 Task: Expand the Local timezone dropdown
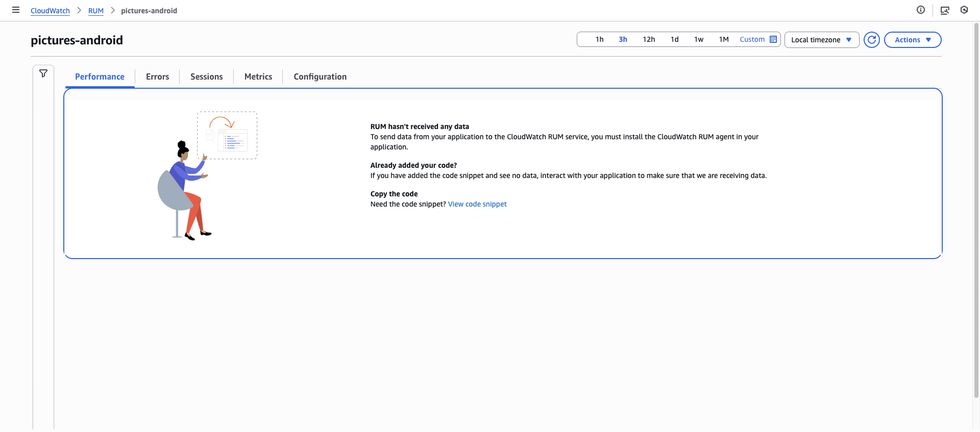pos(822,40)
